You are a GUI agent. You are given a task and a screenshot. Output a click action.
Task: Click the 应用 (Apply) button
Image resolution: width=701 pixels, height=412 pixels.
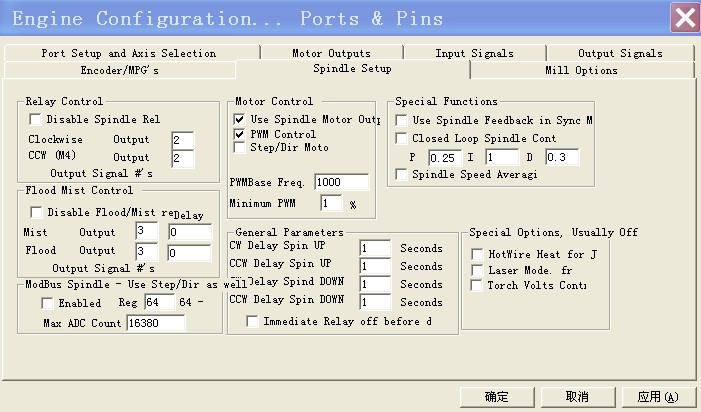pyautogui.click(x=658, y=396)
